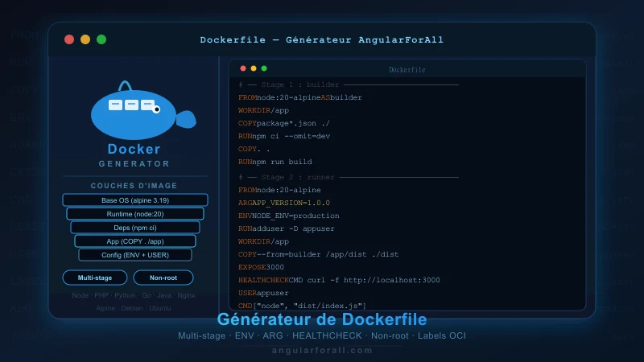Screen dimensions: 644x362
Task: Click line 'RUN adduser -D appuser'
Action: tap(287, 228)
